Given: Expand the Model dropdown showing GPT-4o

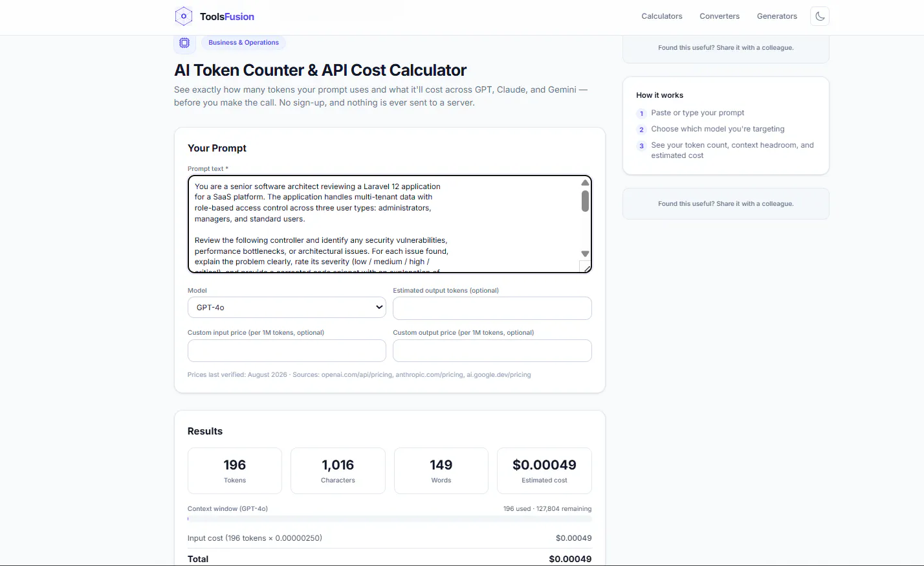Looking at the screenshot, I should pos(287,308).
